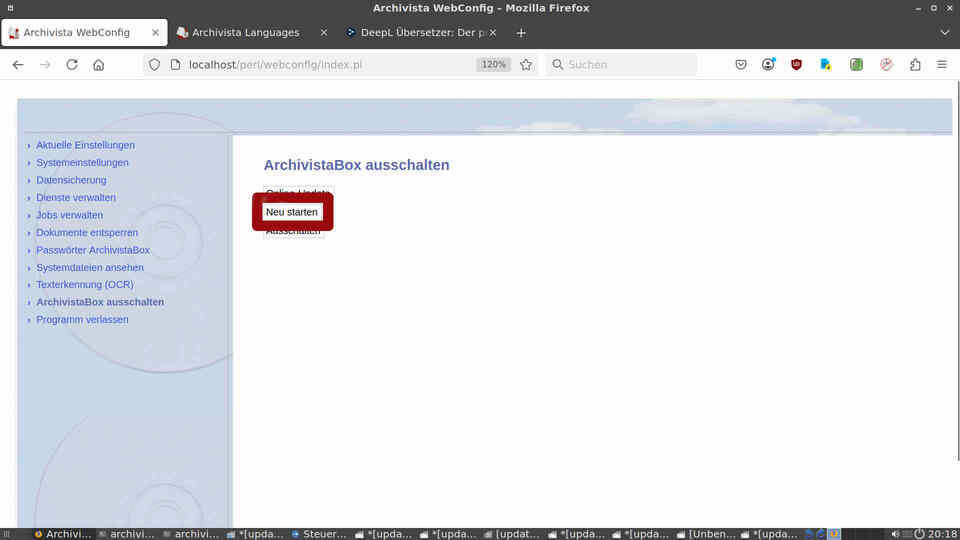960x540 pixels.
Task: Open Passwörter ArchivistaBox
Action: point(93,250)
